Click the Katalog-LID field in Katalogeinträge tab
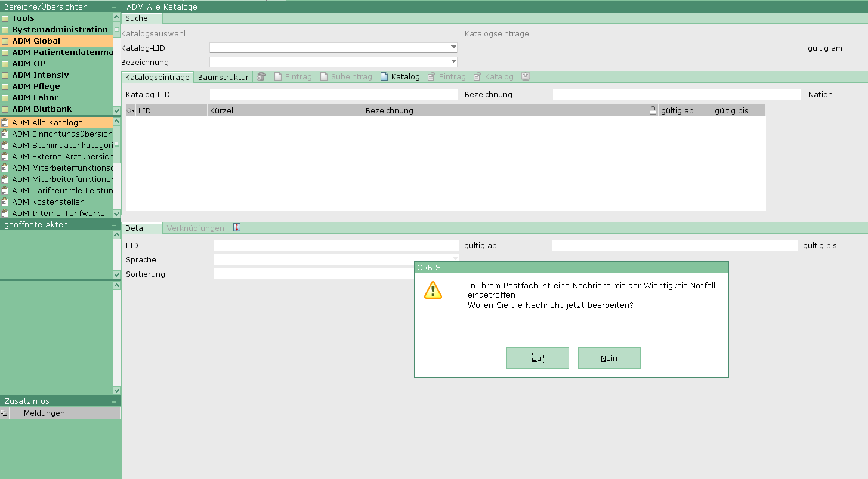 click(x=333, y=94)
